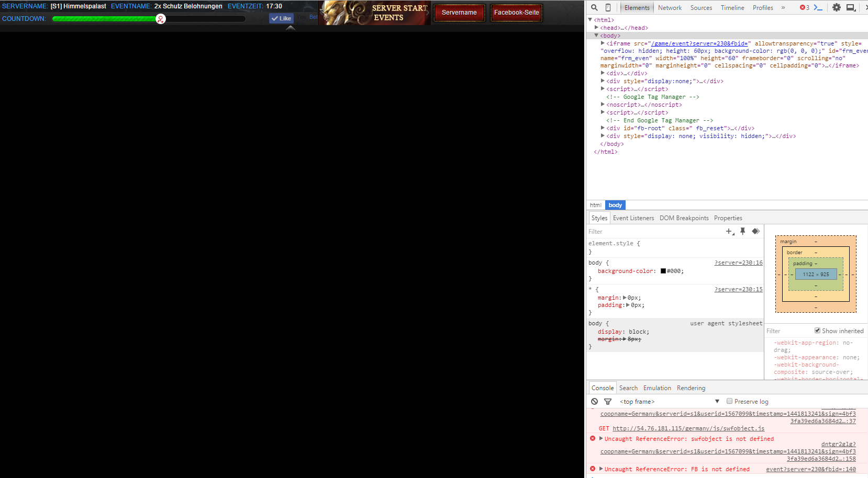868x478 pixels.
Task: Click the console drawer prompt icon
Action: (818, 7)
